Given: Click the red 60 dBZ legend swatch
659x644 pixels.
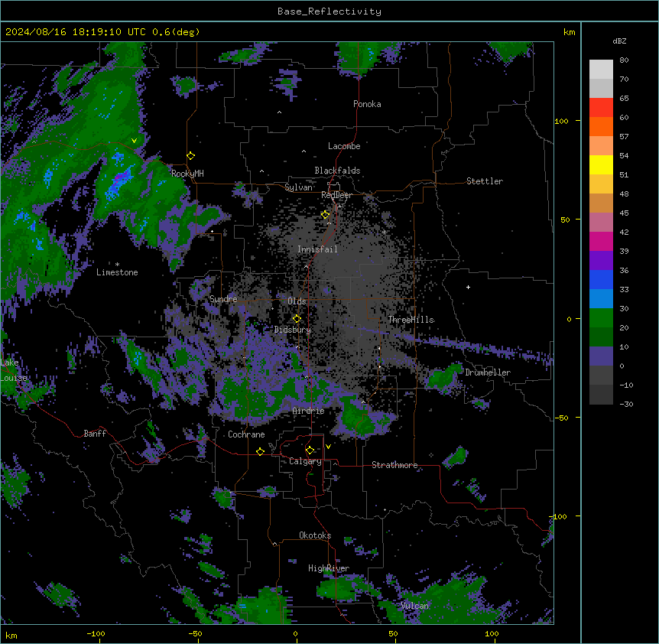Looking at the screenshot, I should [x=601, y=107].
